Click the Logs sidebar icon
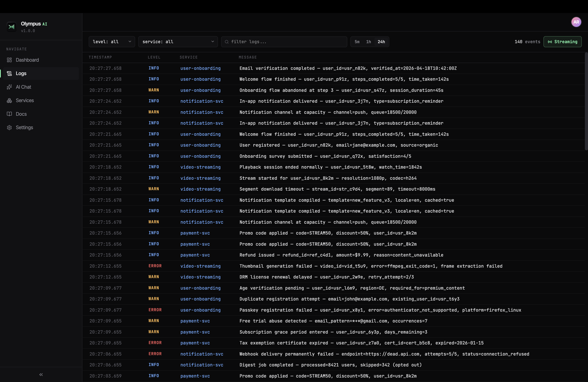The height and width of the screenshot is (382, 588). [9, 73]
